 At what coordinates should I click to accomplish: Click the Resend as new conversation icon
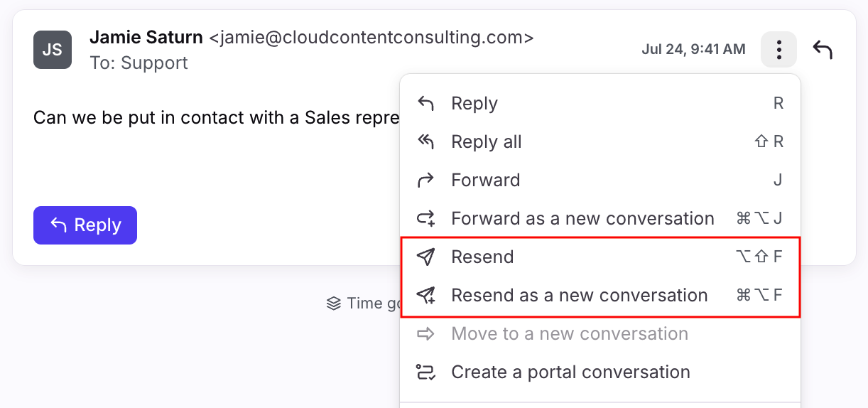pos(426,296)
